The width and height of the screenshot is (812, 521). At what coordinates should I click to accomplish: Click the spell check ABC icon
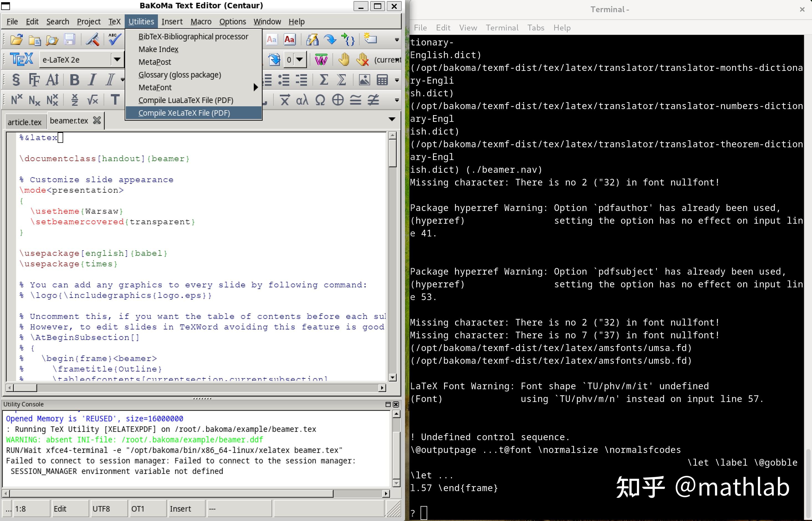pyautogui.click(x=114, y=40)
